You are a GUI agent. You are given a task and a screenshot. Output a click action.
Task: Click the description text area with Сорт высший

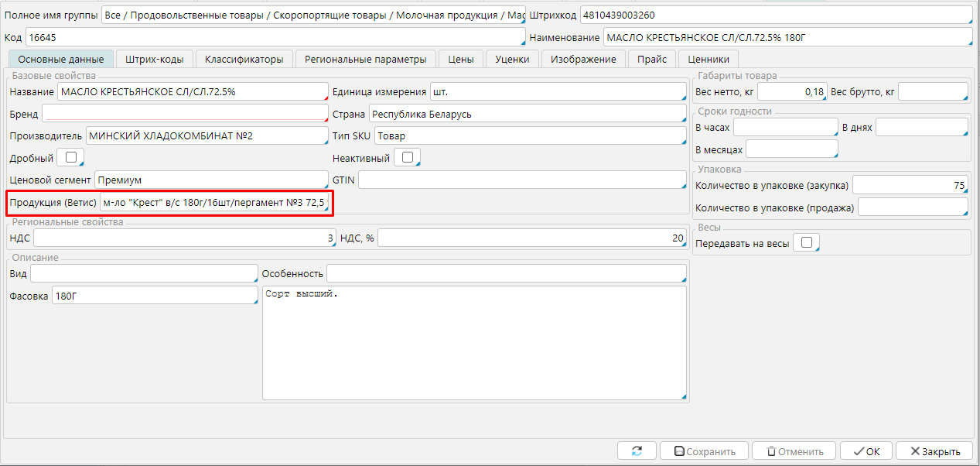coord(473,342)
